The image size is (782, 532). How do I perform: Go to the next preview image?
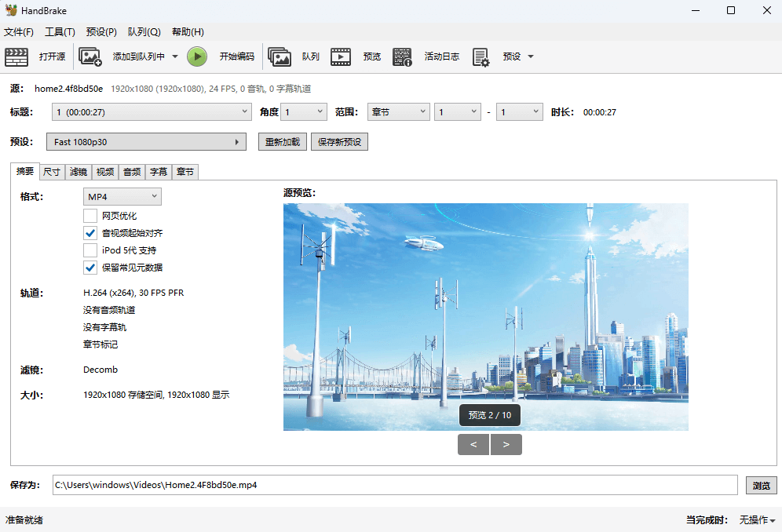coord(506,444)
